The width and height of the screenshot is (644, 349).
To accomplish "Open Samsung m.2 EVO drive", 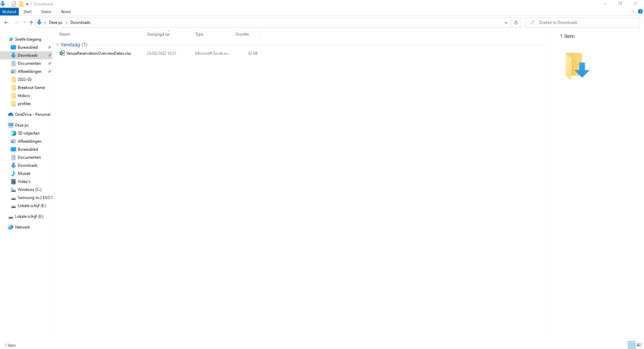I will [35, 198].
